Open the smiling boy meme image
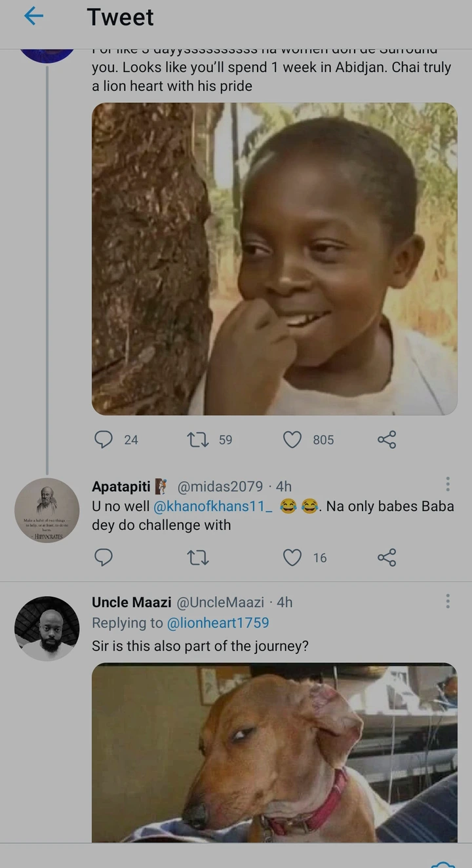The image size is (472, 868). click(x=274, y=259)
